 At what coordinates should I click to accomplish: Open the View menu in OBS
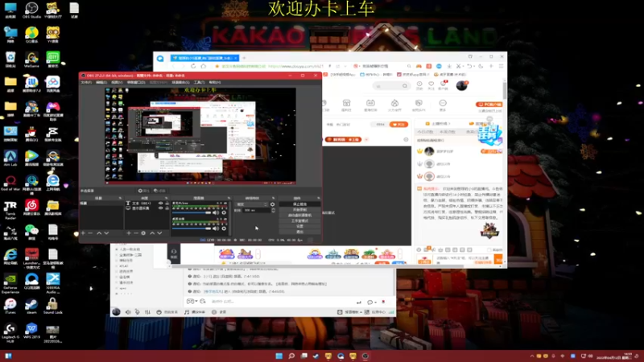(117, 82)
